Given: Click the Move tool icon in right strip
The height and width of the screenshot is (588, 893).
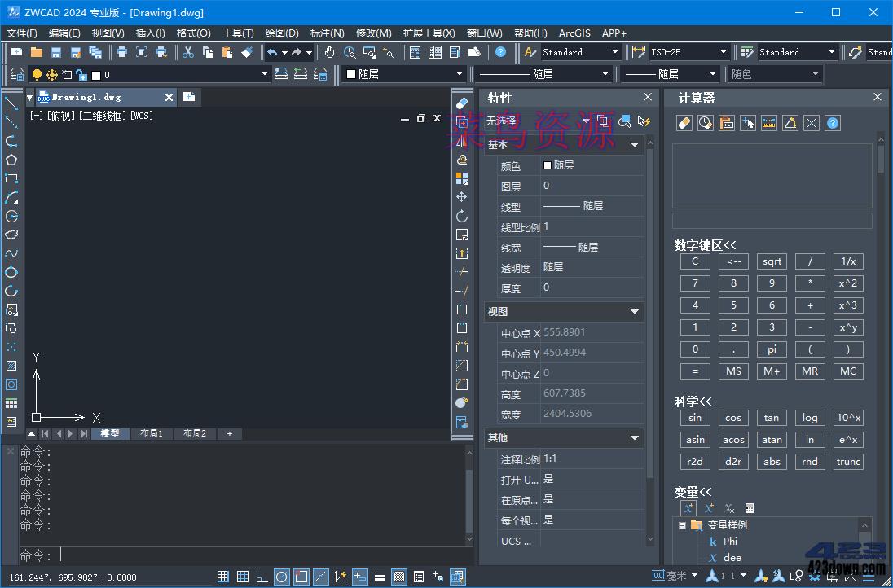Looking at the screenshot, I should [x=462, y=196].
